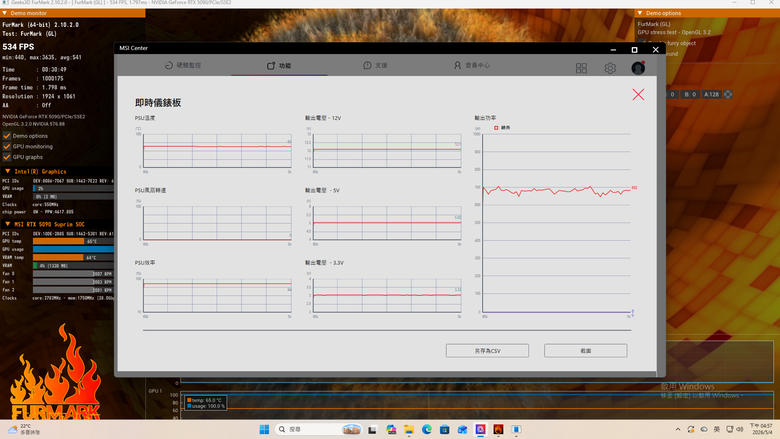Select the 功能 features tab

coord(279,66)
